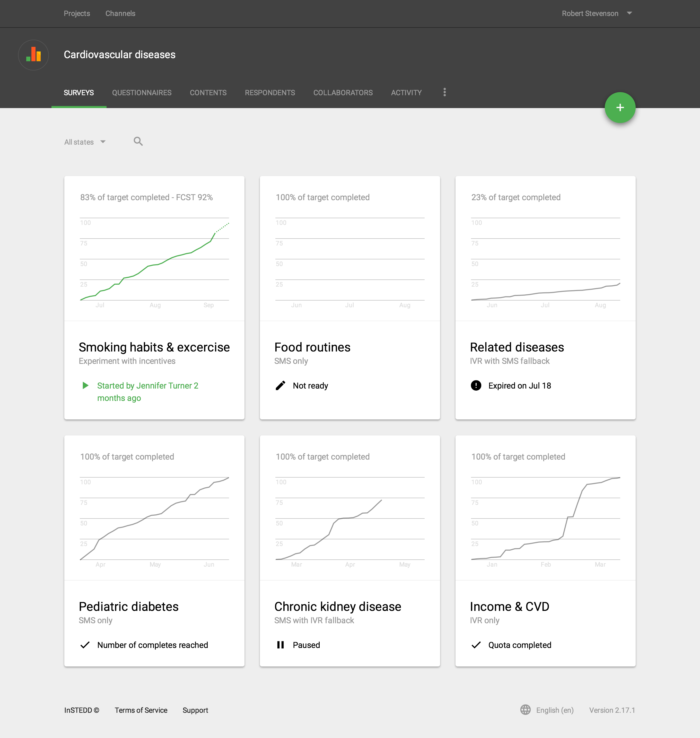
Task: Go to Projects in the top bar
Action: point(77,13)
